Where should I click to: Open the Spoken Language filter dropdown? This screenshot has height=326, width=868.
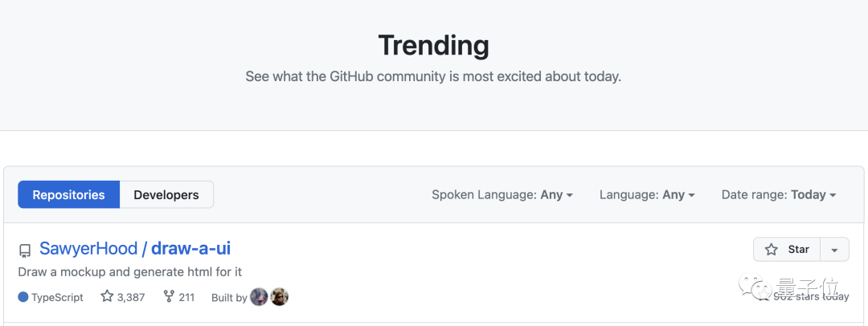coord(502,195)
